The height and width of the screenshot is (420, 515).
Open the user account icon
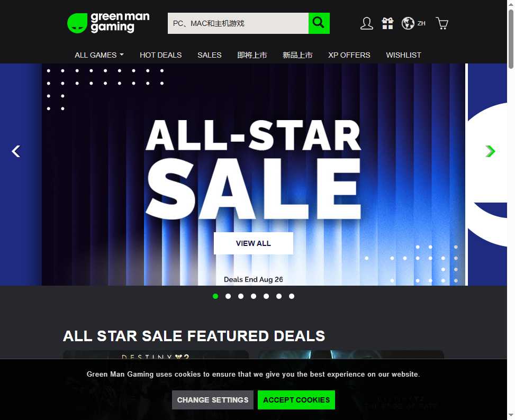(367, 23)
